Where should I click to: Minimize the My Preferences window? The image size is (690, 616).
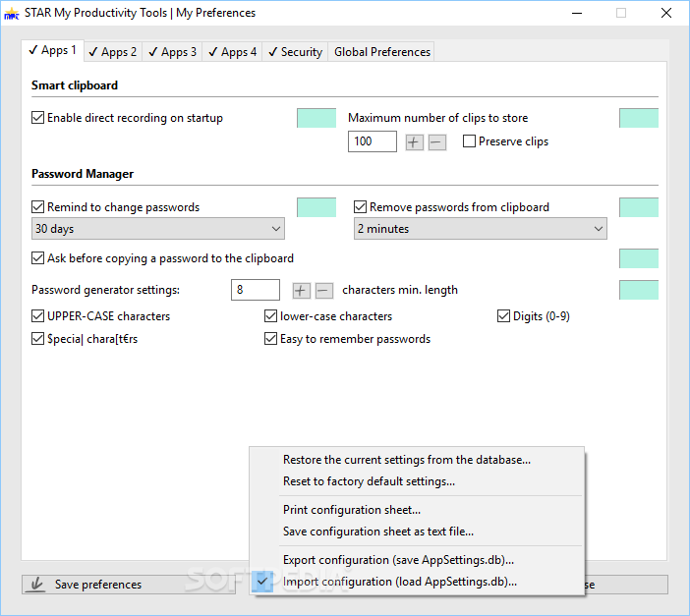click(577, 13)
